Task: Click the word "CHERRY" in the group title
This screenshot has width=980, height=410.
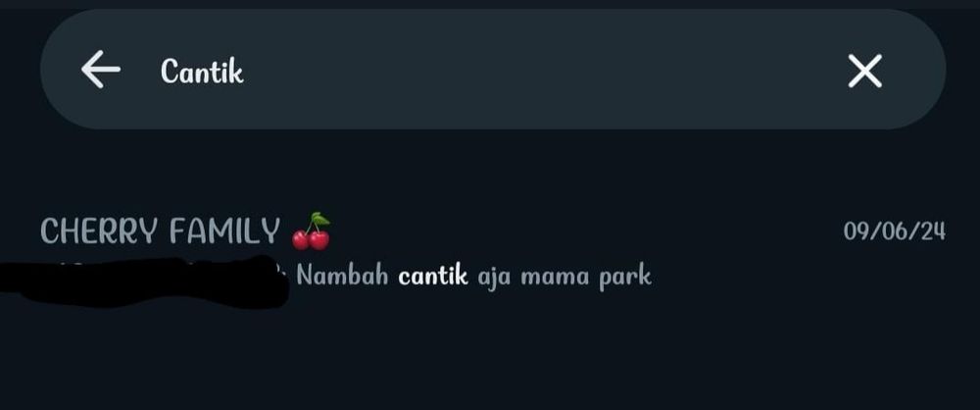Action: [99, 231]
